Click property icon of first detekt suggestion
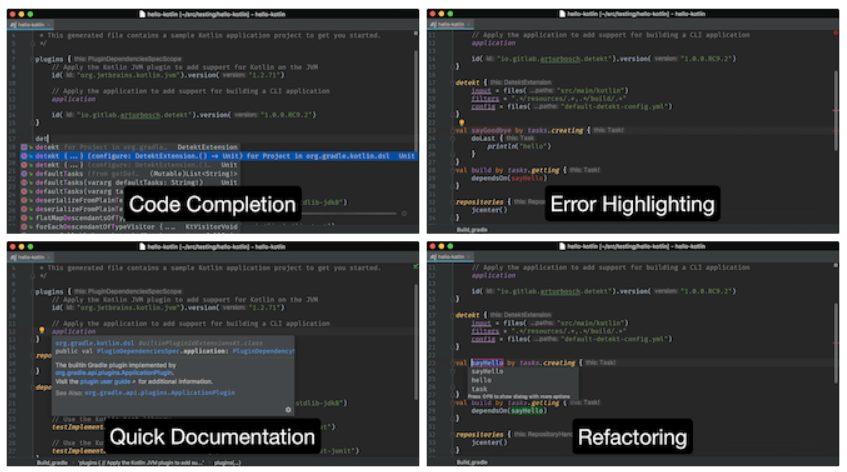 tap(24, 147)
